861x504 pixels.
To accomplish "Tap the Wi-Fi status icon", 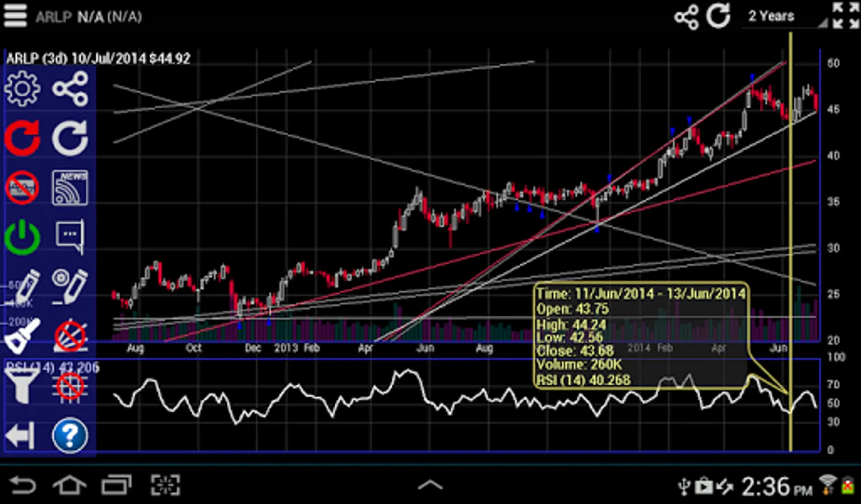I will [827, 484].
